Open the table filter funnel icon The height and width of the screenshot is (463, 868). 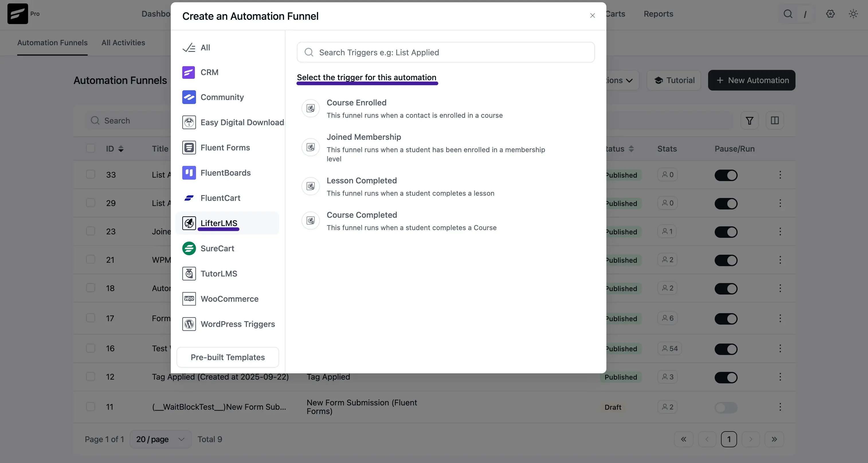pos(749,121)
